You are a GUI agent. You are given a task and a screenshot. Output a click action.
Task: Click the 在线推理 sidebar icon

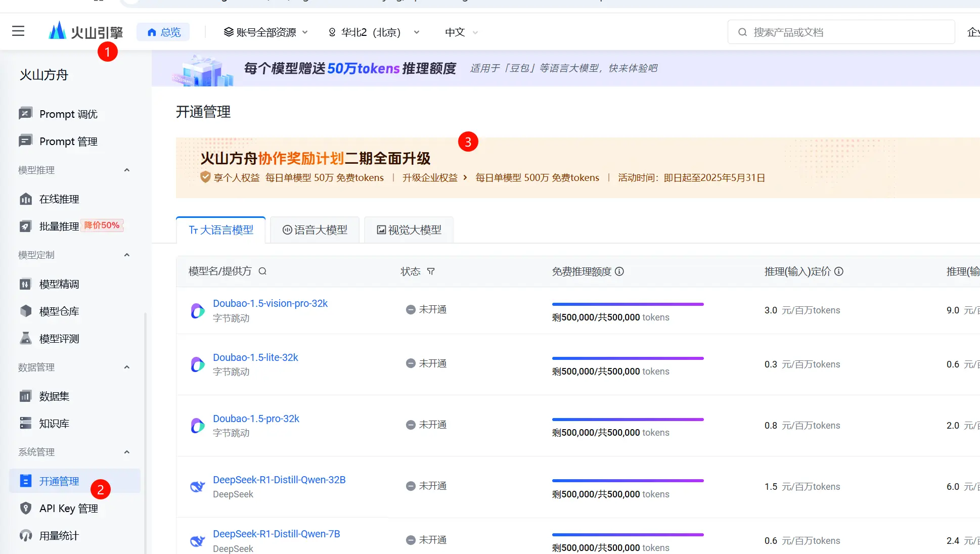(25, 199)
